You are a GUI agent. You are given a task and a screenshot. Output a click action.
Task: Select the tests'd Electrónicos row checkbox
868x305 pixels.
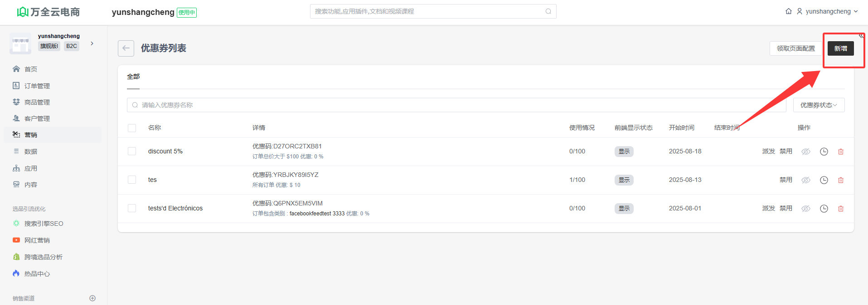[132, 208]
